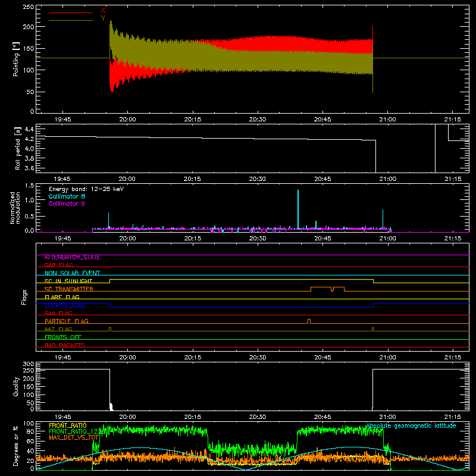Click the red X legend label
The height and width of the screenshot is (476, 476).
pyautogui.click(x=103, y=10)
